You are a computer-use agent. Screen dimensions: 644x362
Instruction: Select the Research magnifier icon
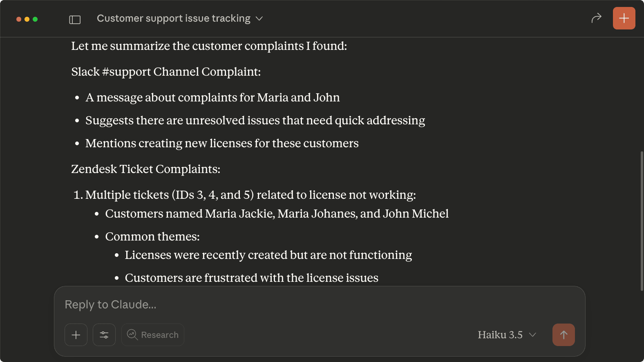coord(132,335)
